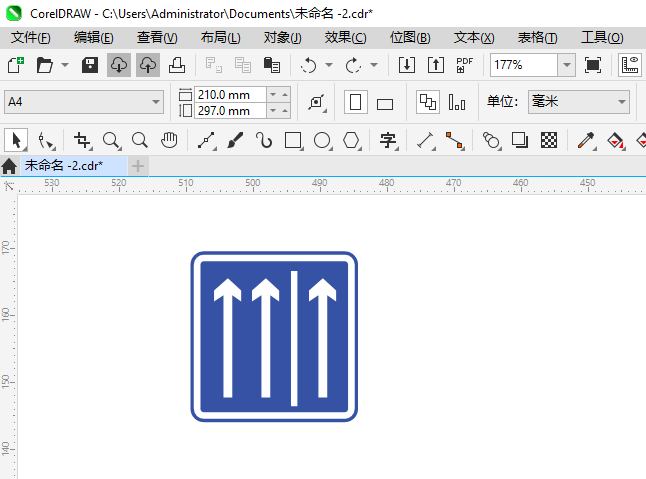This screenshot has height=479, width=646.
Task: Increase page height with the up stepper
Action: pyautogui.click(x=285, y=111)
